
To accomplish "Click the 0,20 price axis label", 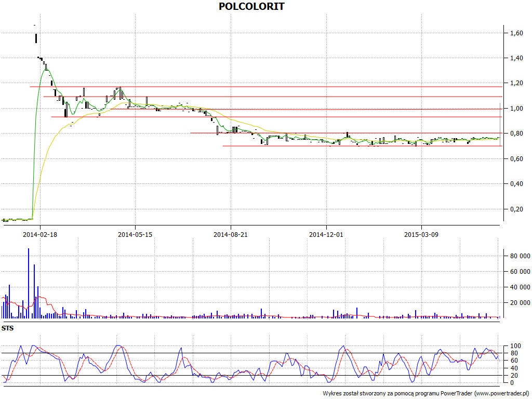I will click(516, 209).
